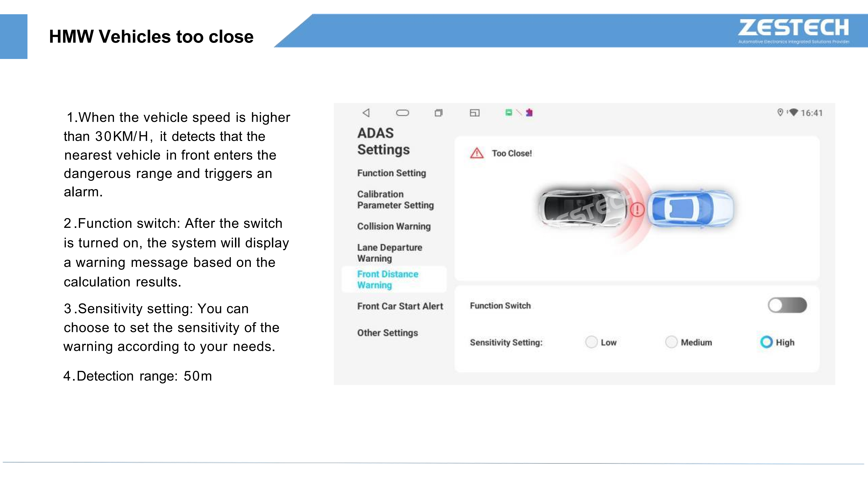Select Front Distance Warning entry
The image size is (868, 488).
[x=388, y=280]
